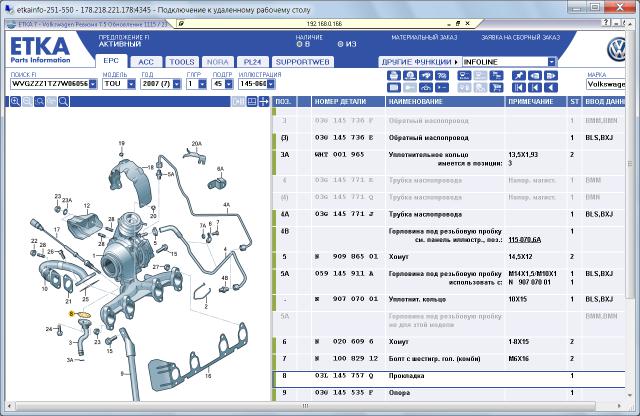Click the split-layout icon above illustration
640x416 pixels.
click(x=252, y=102)
